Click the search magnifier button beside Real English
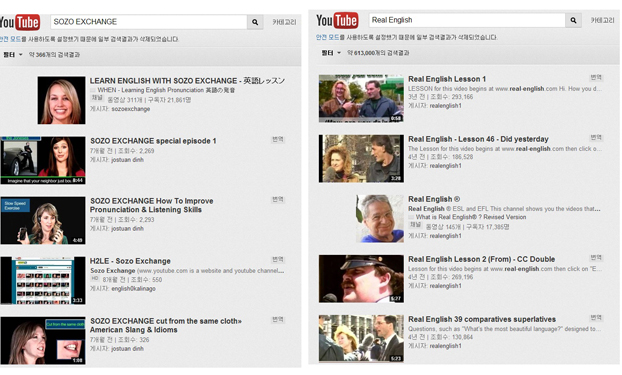The height and width of the screenshot is (375, 622). tap(573, 20)
